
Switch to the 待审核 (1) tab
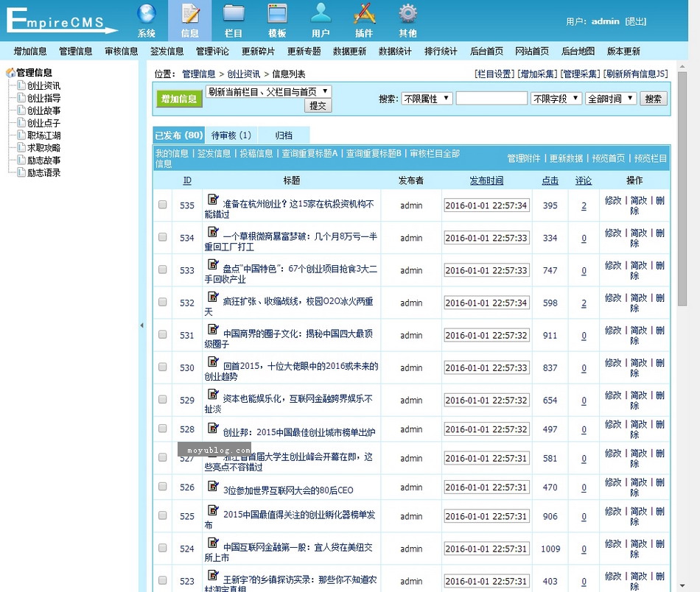(231, 135)
